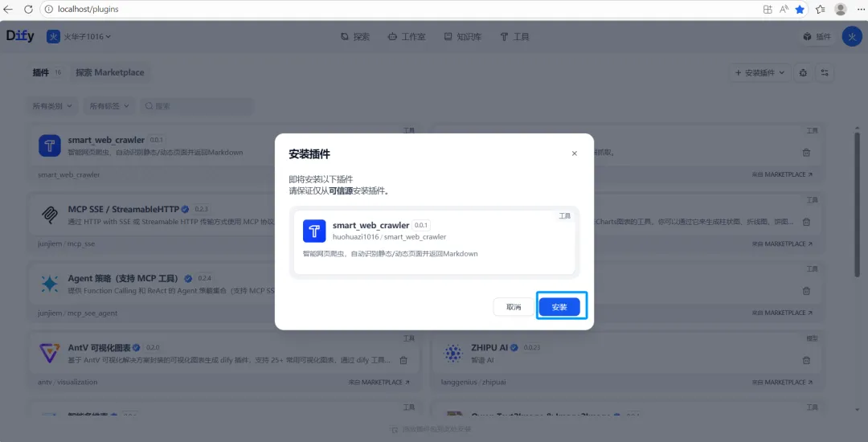This screenshot has width=868, height=442.
Task: Click antv / visualization author text
Action: [x=68, y=383]
